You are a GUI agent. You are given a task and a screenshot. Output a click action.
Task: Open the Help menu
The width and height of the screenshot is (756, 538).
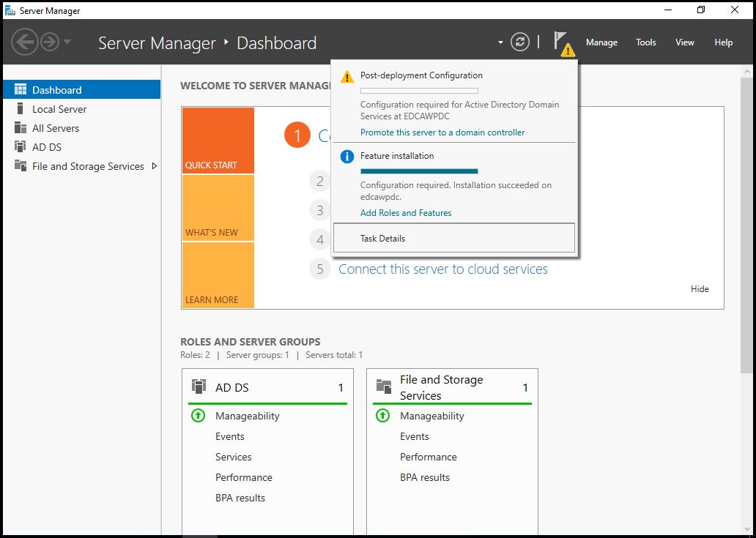(723, 42)
